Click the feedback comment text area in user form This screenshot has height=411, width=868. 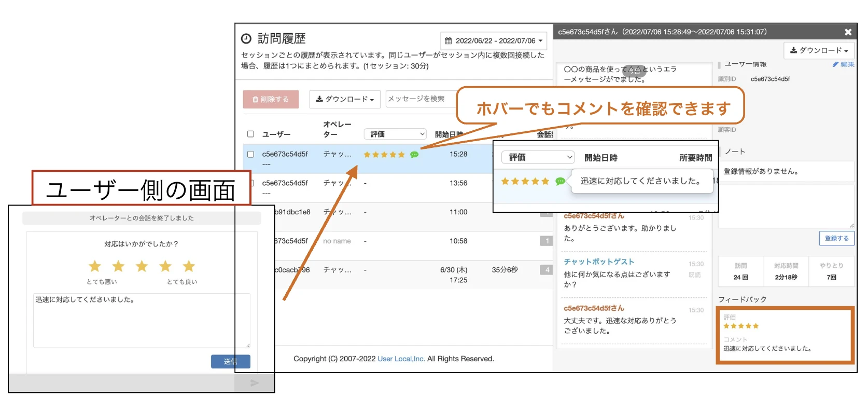[142, 320]
